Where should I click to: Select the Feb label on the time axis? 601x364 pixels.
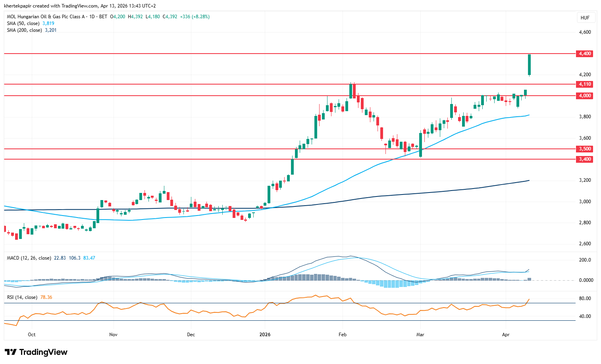click(342, 335)
